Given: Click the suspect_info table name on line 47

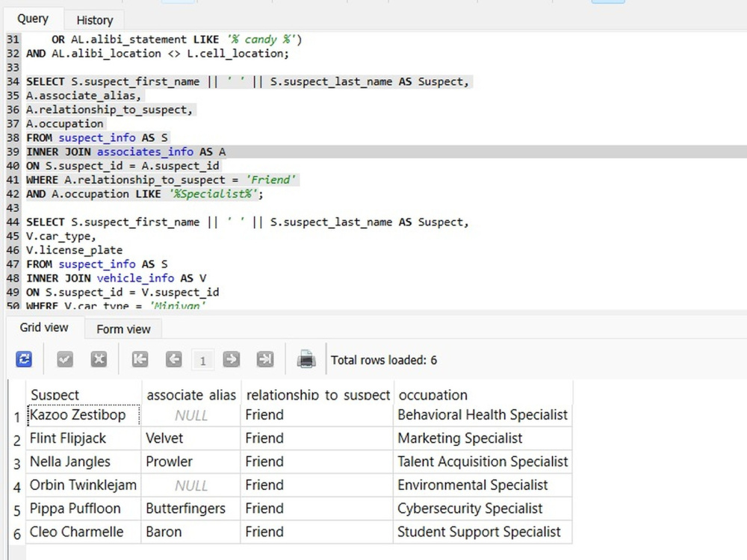Looking at the screenshot, I should pyautogui.click(x=96, y=264).
